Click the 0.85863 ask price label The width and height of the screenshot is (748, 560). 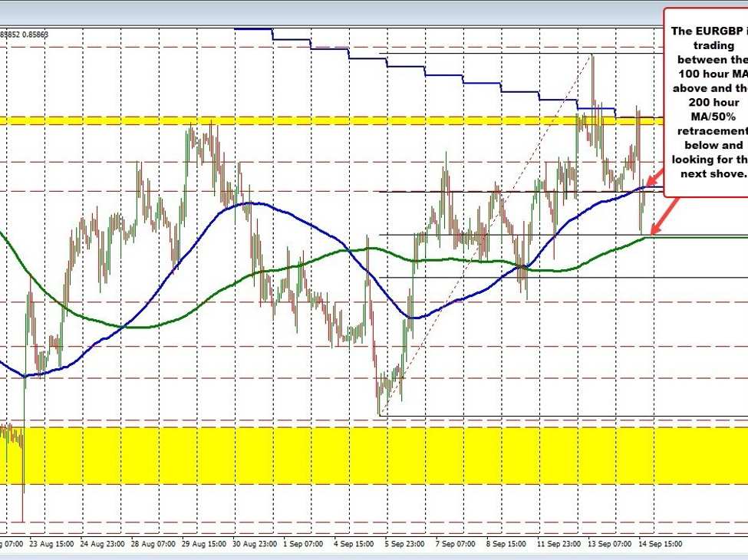coord(35,35)
